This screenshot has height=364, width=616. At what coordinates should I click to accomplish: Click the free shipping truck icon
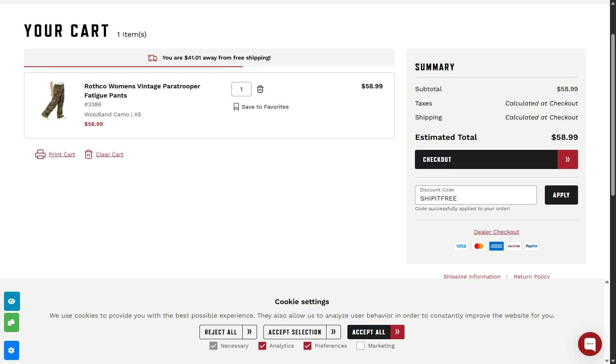tap(152, 58)
